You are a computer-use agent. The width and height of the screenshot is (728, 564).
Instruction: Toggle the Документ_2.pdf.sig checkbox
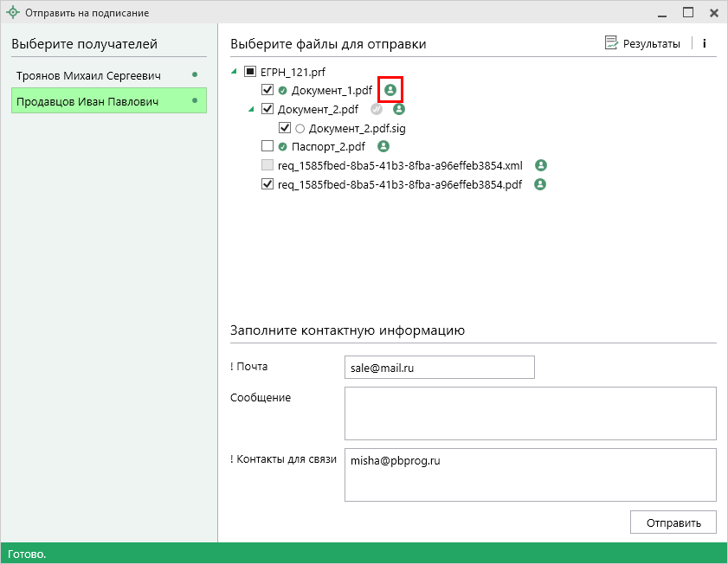285,128
